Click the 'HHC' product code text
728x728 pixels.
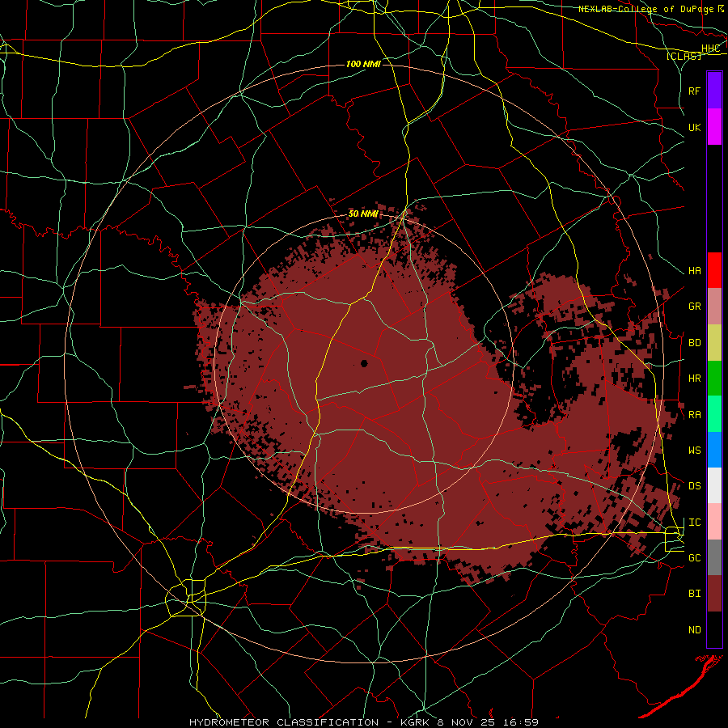[710, 49]
